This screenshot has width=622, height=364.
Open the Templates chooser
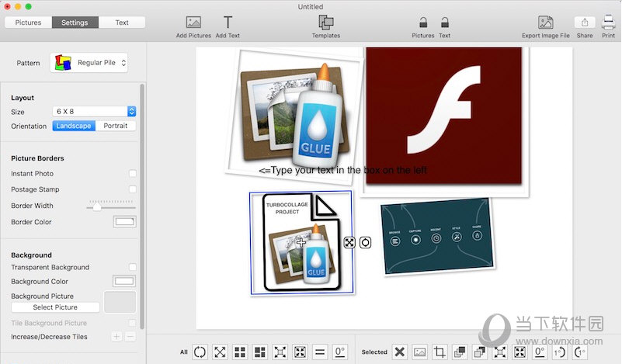(x=325, y=23)
